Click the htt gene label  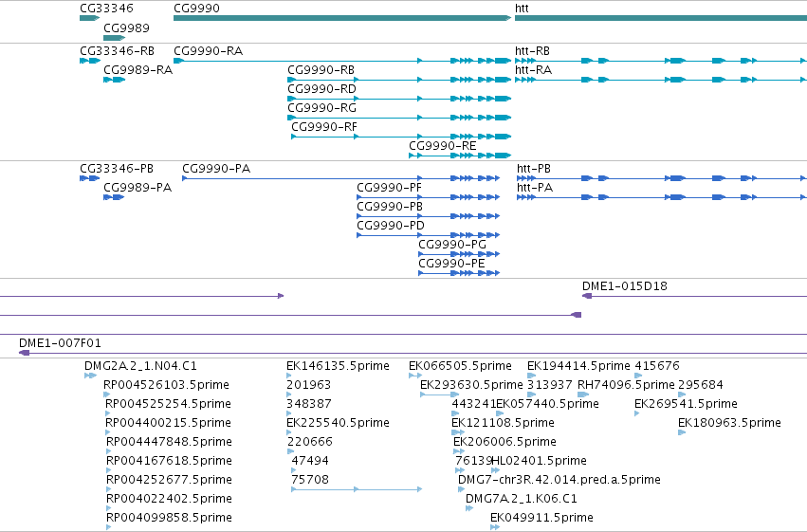(522, 9)
